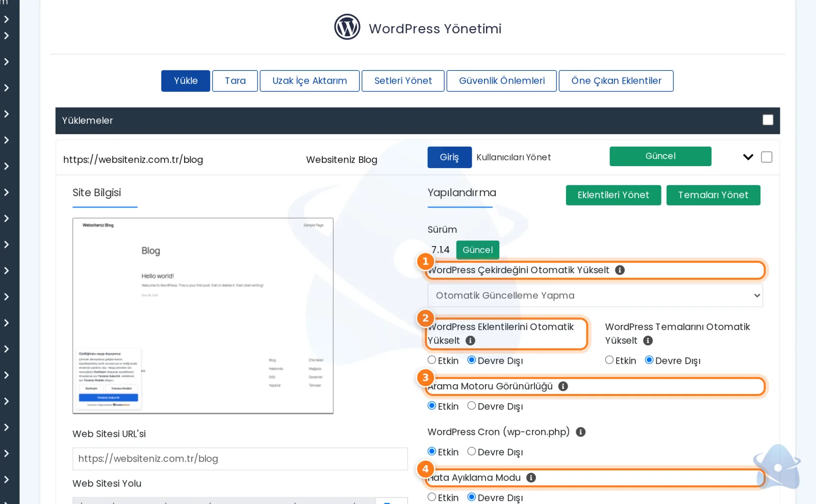Click the WordPress logo in the header
Viewport: 816px width, 504px height.
tap(347, 27)
